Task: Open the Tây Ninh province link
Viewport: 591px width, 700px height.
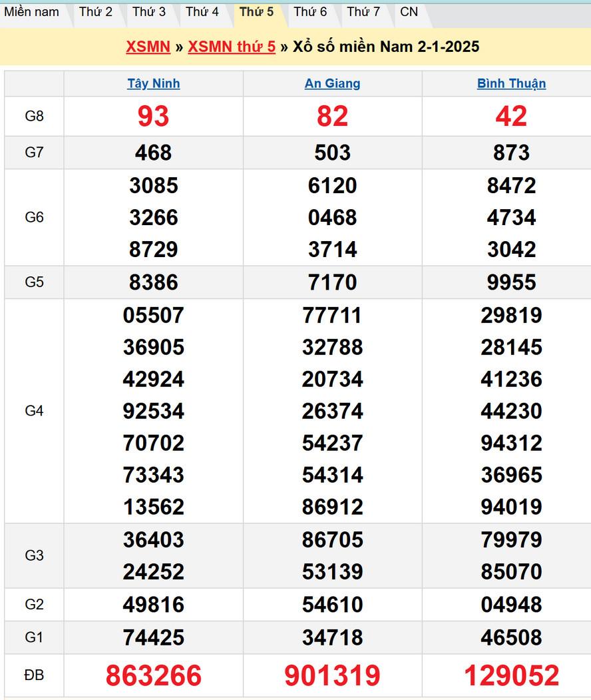Action: coord(154,83)
